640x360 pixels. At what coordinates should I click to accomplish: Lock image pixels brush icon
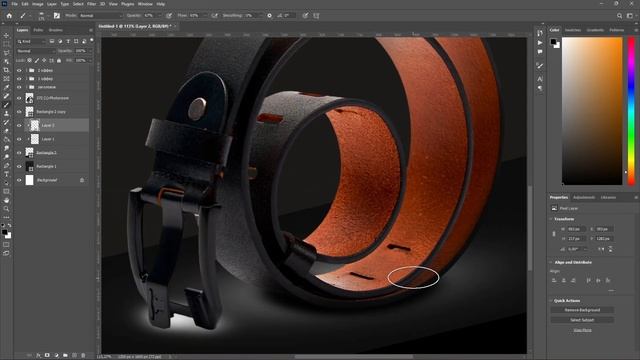37,60
